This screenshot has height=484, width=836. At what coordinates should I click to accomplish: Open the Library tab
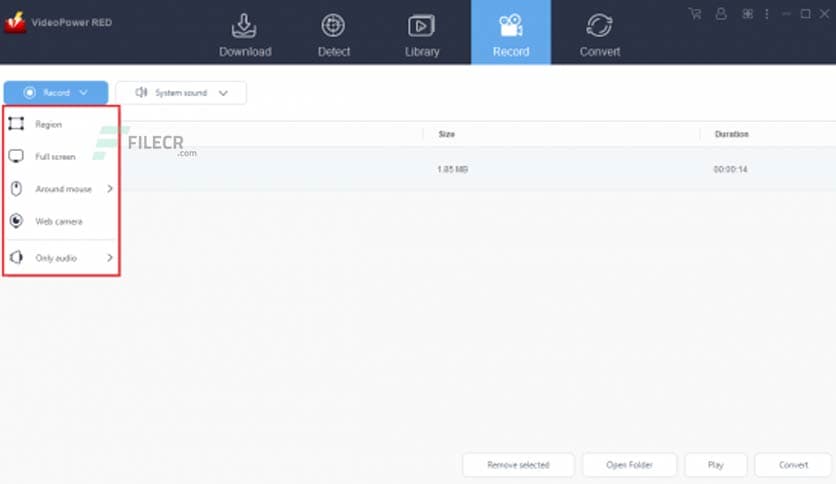pyautogui.click(x=422, y=35)
